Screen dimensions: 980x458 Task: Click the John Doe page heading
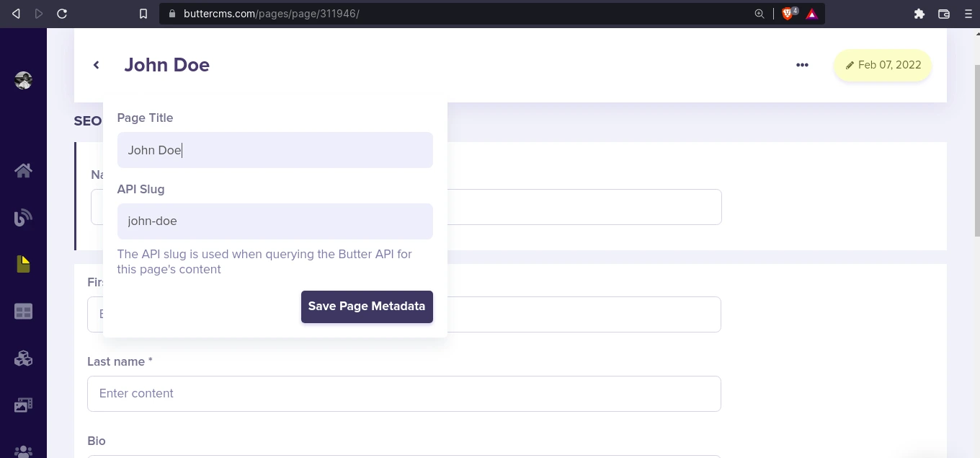(166, 65)
